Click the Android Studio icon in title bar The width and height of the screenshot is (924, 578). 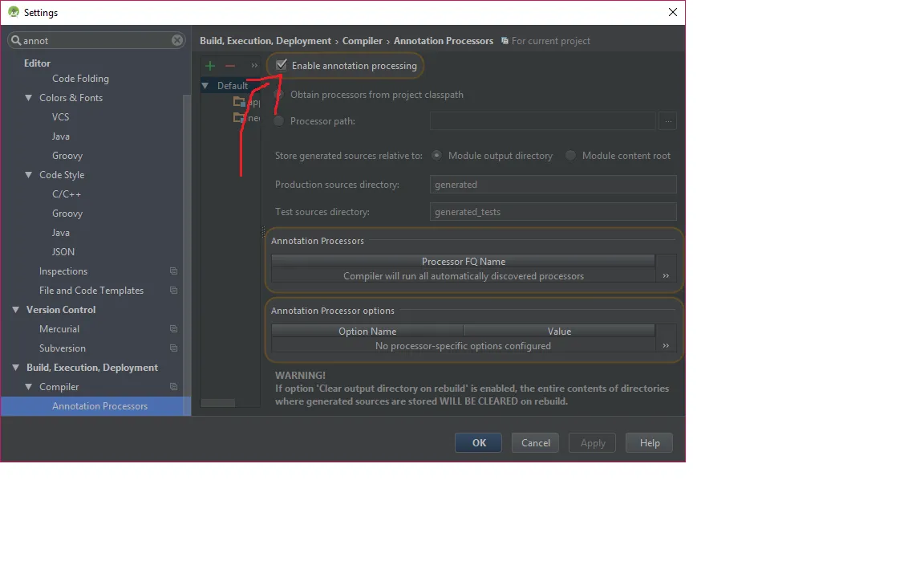pyautogui.click(x=14, y=12)
